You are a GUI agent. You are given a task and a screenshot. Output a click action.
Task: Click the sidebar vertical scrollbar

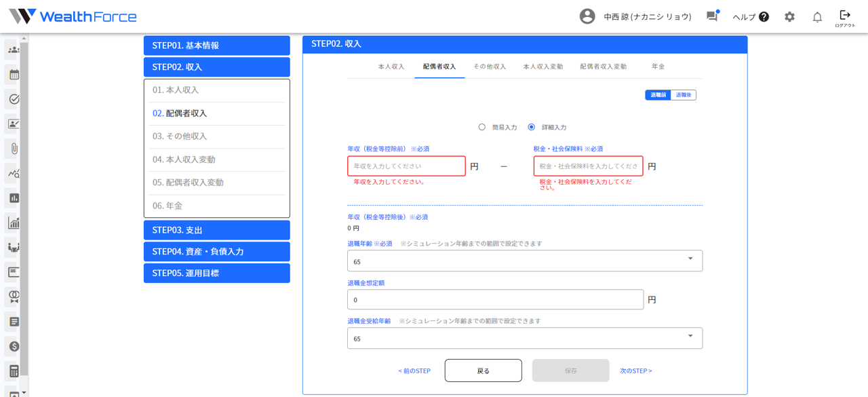click(x=24, y=209)
